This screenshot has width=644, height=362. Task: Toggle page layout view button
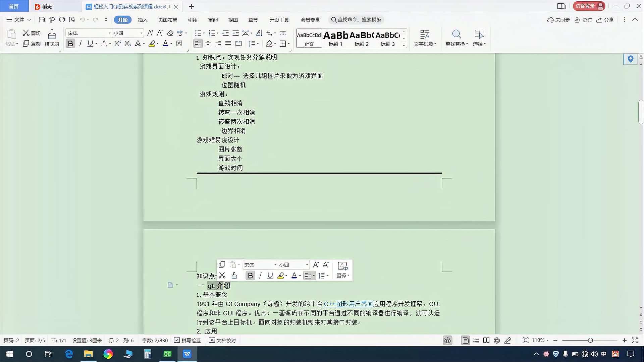tap(466, 340)
